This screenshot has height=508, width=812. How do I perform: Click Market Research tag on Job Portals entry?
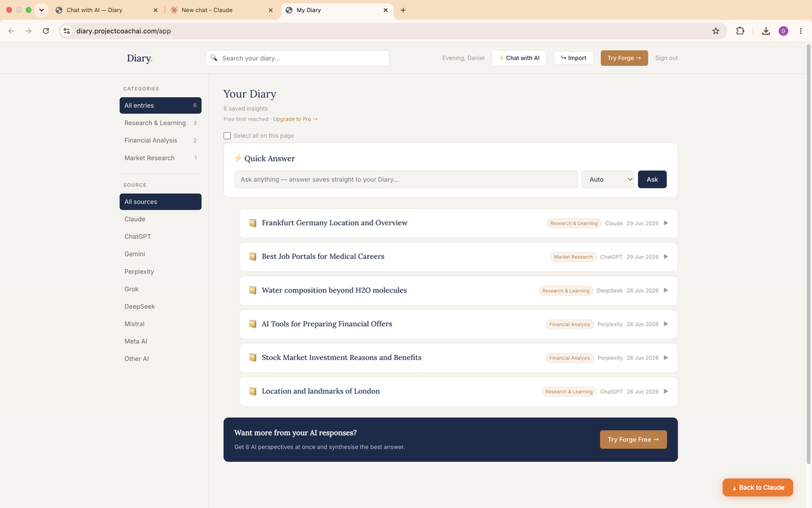(x=573, y=257)
